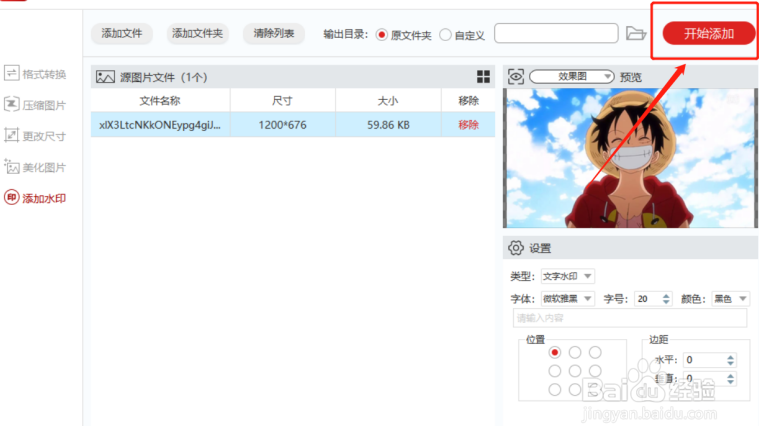
Task: Click the 文件名称 column header
Action: 160,101
